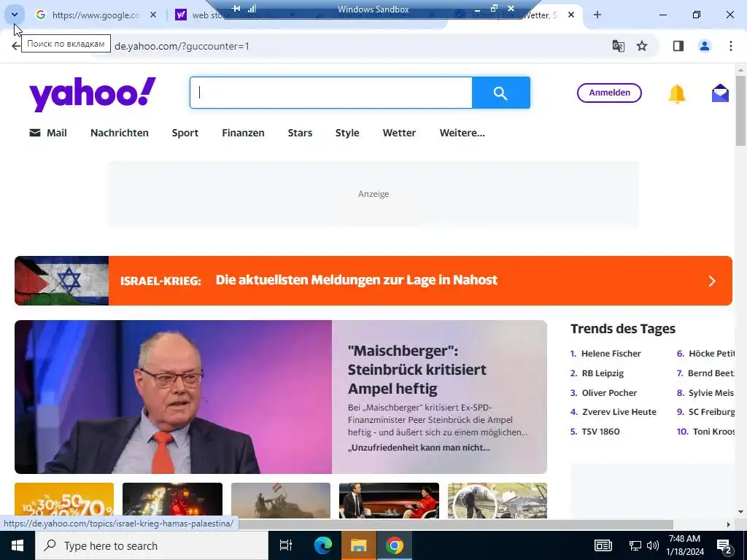Open the Wetter navigation item
This screenshot has height=560, width=747.
coord(399,133)
